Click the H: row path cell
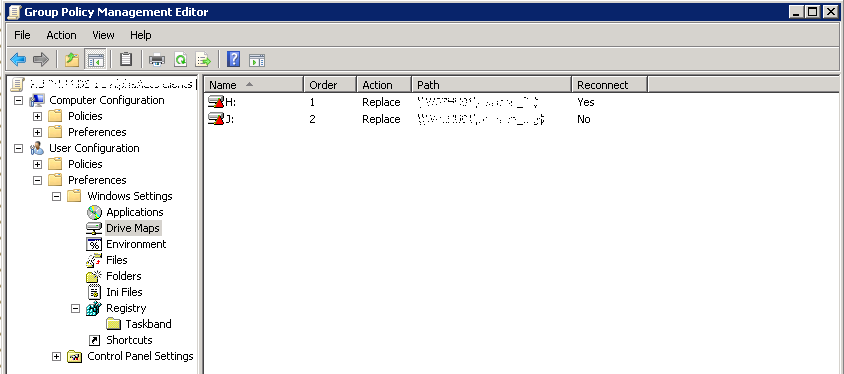Screen dimensions: 844x374 pyautogui.click(x=478, y=102)
